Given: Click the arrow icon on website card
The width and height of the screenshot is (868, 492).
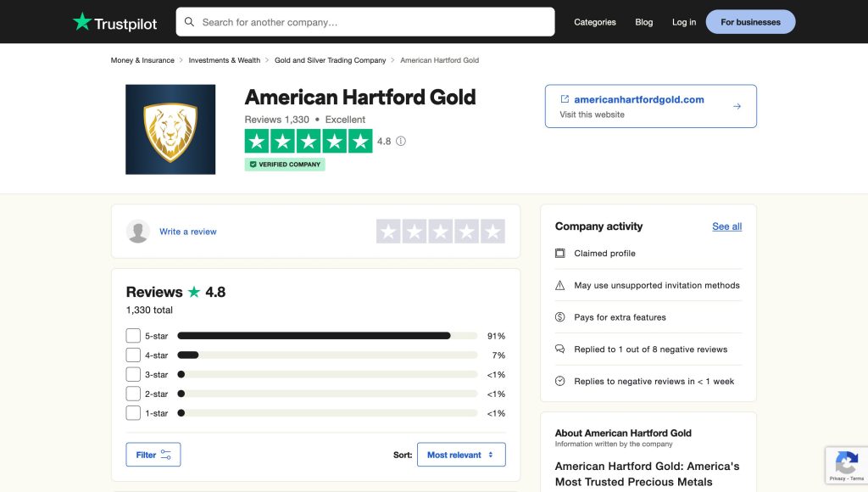Looking at the screenshot, I should [737, 106].
